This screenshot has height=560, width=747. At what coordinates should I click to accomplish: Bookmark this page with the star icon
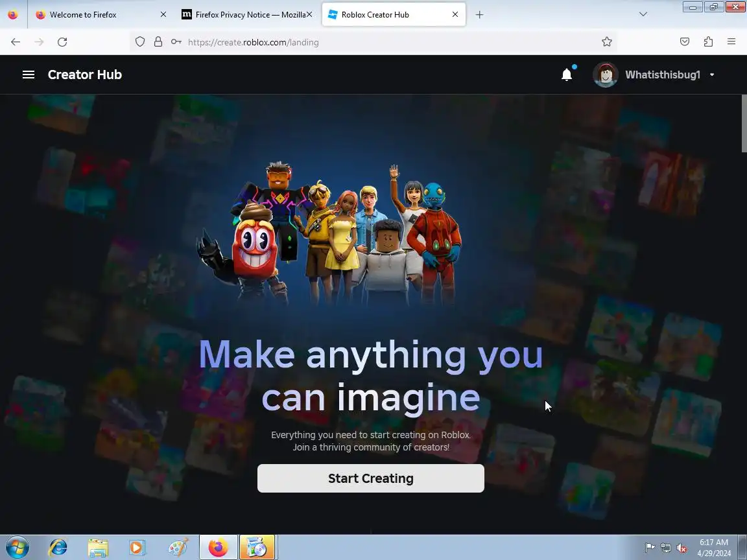pos(606,42)
